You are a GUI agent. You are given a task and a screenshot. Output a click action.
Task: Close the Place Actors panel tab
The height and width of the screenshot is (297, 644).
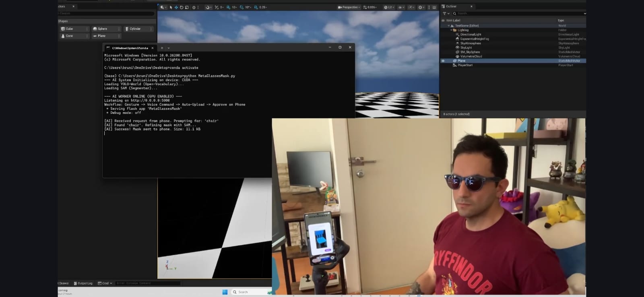(73, 6)
